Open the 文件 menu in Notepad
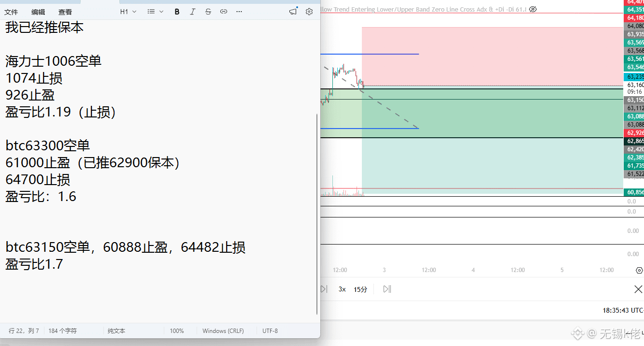 [11, 12]
